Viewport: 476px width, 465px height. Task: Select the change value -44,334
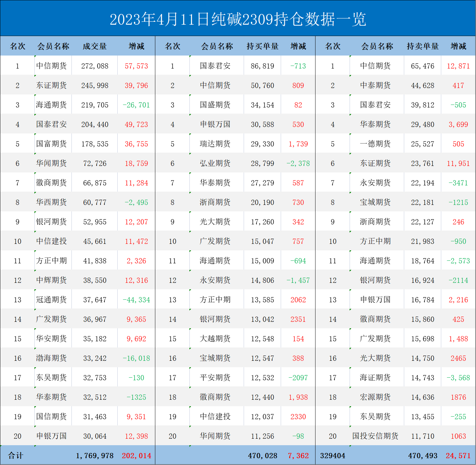[x=136, y=300]
